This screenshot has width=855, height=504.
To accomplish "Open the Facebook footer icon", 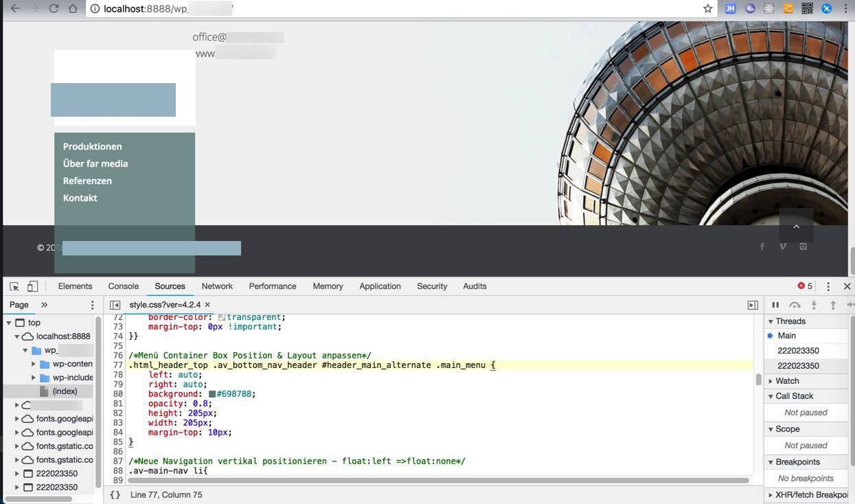I will click(x=762, y=247).
